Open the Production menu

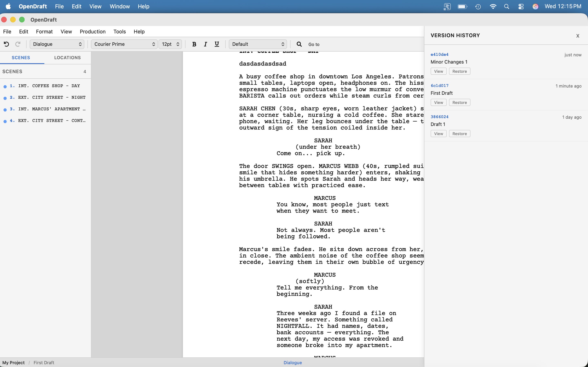pyautogui.click(x=92, y=32)
